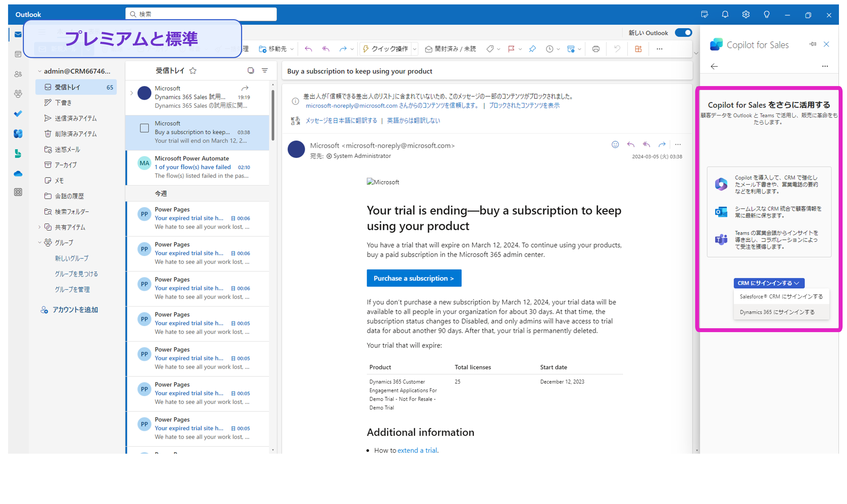This screenshot has width=847, height=504.
Task: Open the 検索フォルダー folder
Action: coord(76,212)
